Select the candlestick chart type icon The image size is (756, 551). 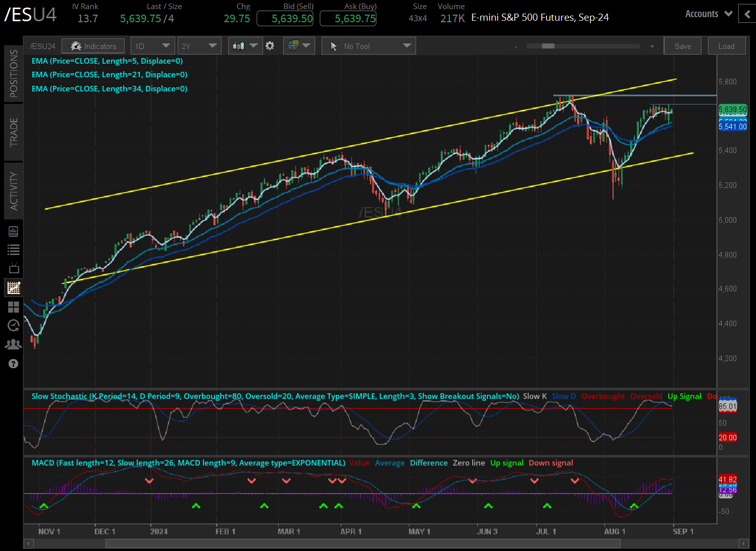[x=239, y=45]
